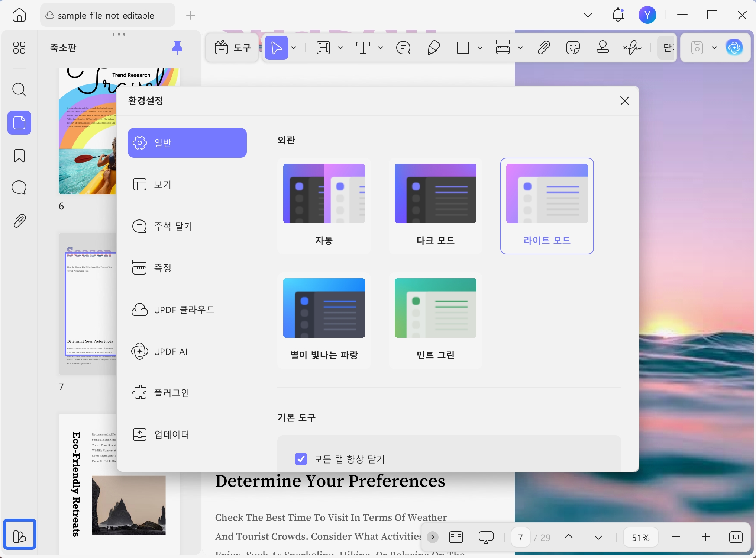Open the comment bubble tool
Screen dimensions: 756x558
tap(403, 48)
